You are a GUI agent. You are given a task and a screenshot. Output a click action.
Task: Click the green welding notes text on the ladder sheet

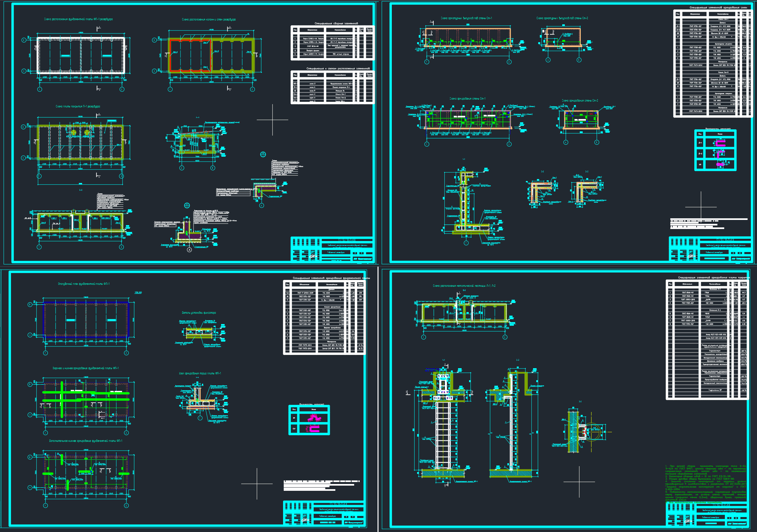point(706,484)
